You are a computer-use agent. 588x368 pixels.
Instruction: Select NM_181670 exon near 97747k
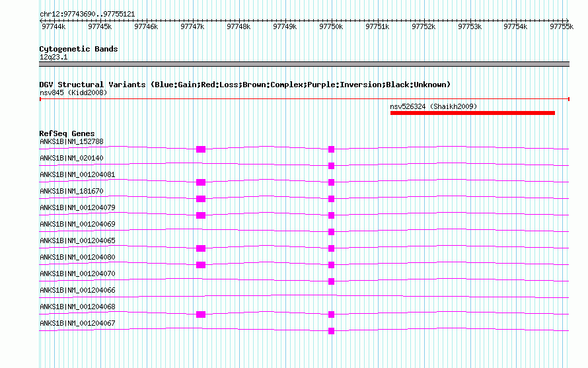click(x=201, y=199)
